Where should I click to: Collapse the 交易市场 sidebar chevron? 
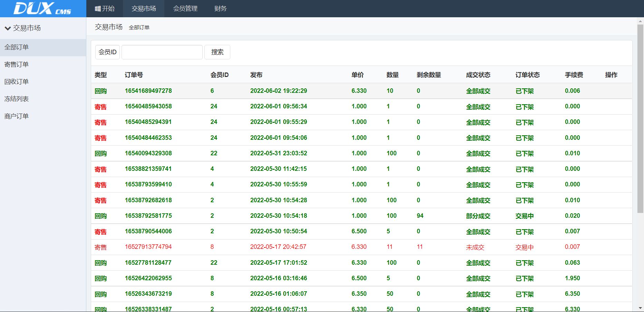(8, 28)
